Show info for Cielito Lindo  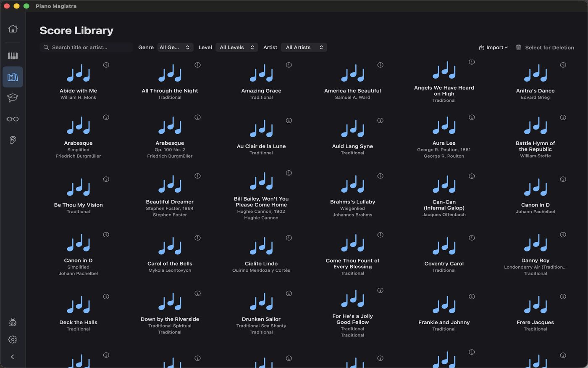tap(289, 238)
